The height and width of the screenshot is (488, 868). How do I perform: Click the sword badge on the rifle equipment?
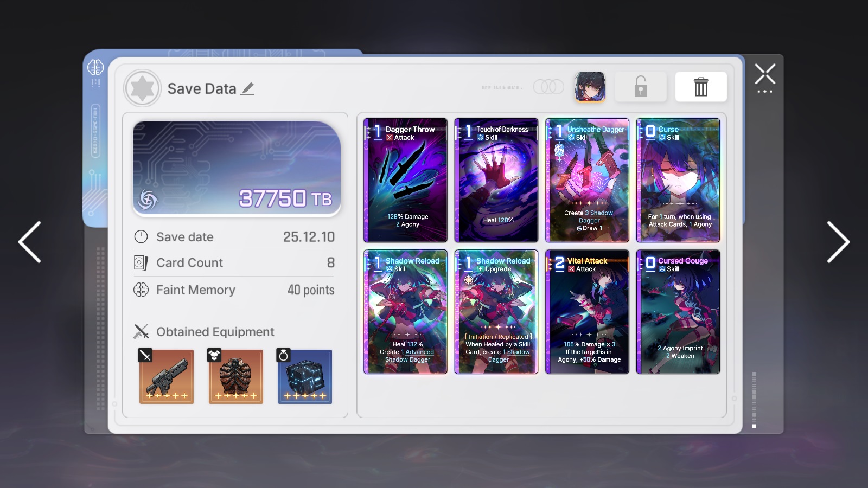tap(145, 355)
